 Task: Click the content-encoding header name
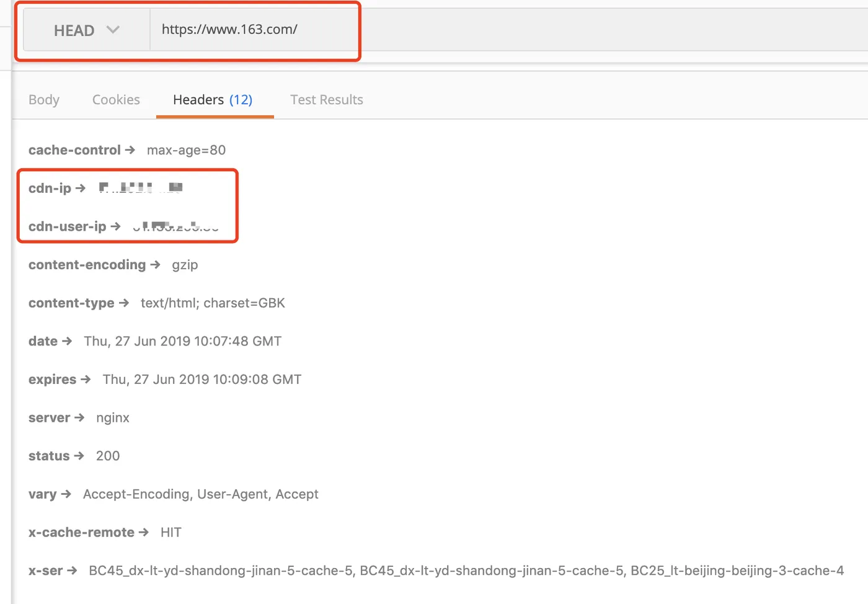coord(87,265)
